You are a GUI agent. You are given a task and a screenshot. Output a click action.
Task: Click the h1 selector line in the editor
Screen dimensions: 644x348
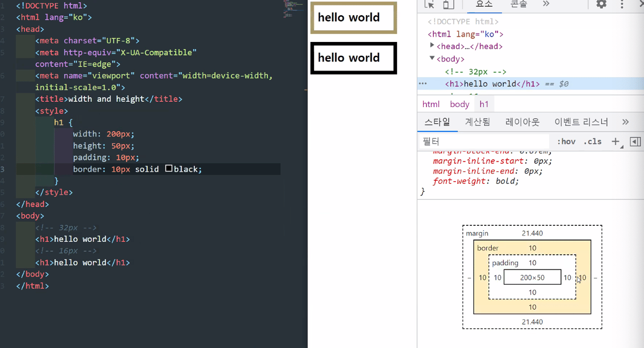[x=64, y=123]
